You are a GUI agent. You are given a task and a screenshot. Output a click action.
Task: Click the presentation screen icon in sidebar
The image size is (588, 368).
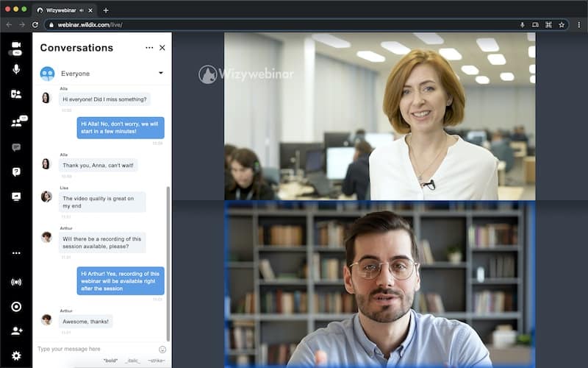click(16, 197)
